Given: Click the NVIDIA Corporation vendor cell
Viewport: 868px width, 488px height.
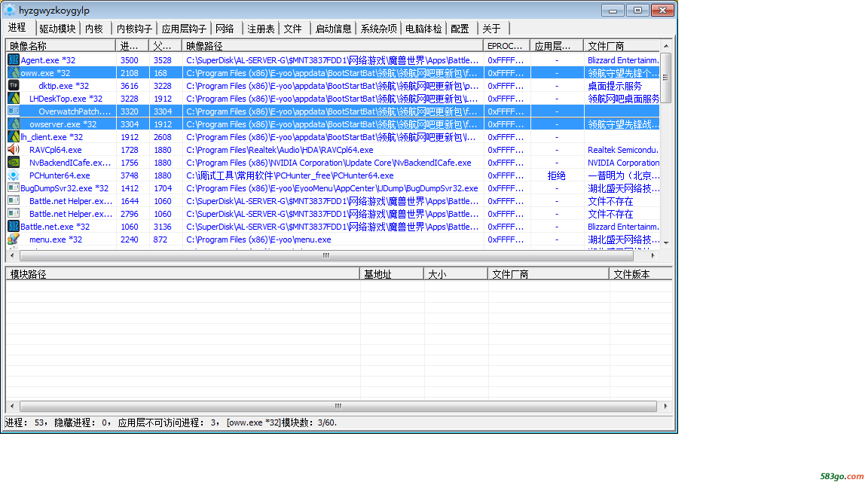Looking at the screenshot, I should (623, 163).
